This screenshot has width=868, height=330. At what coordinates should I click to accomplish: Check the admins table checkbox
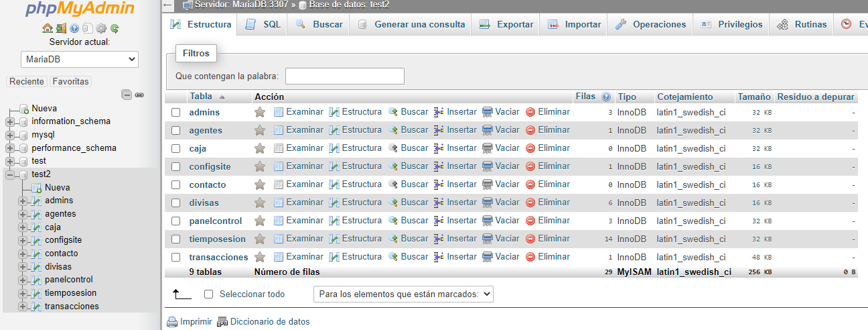[176, 113]
